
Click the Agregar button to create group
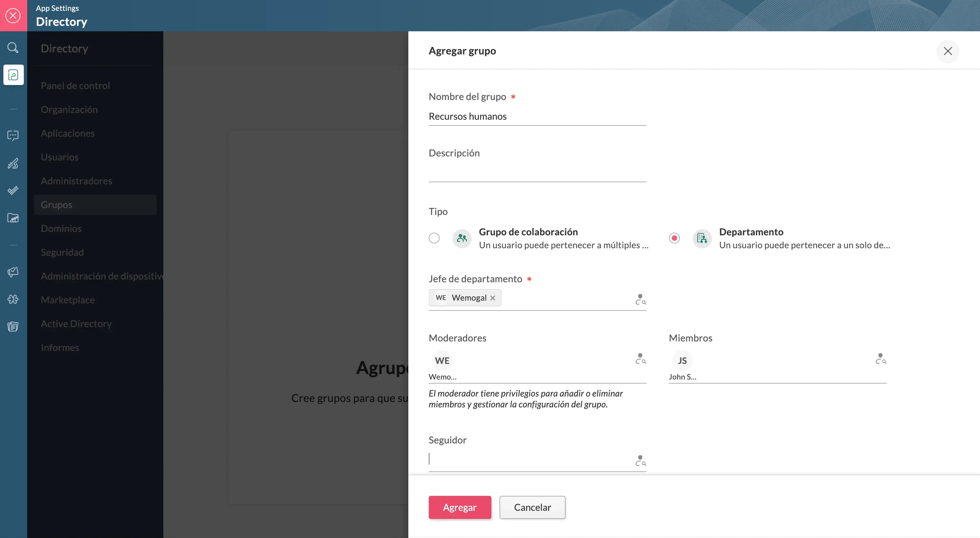point(460,507)
